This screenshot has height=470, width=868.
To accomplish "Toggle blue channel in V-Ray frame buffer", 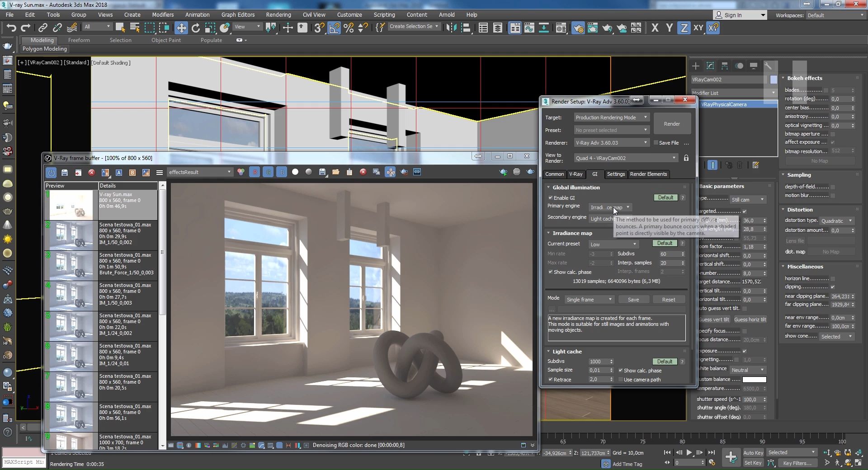I will click(282, 172).
